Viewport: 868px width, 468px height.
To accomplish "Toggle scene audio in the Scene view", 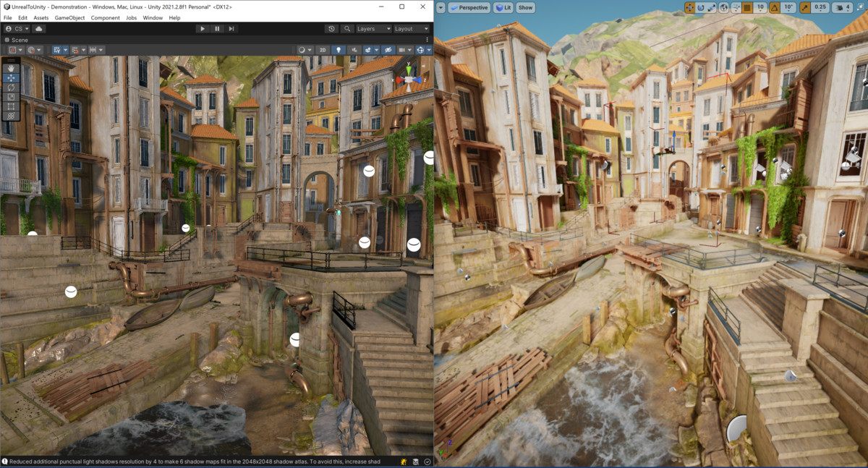I will [354, 50].
